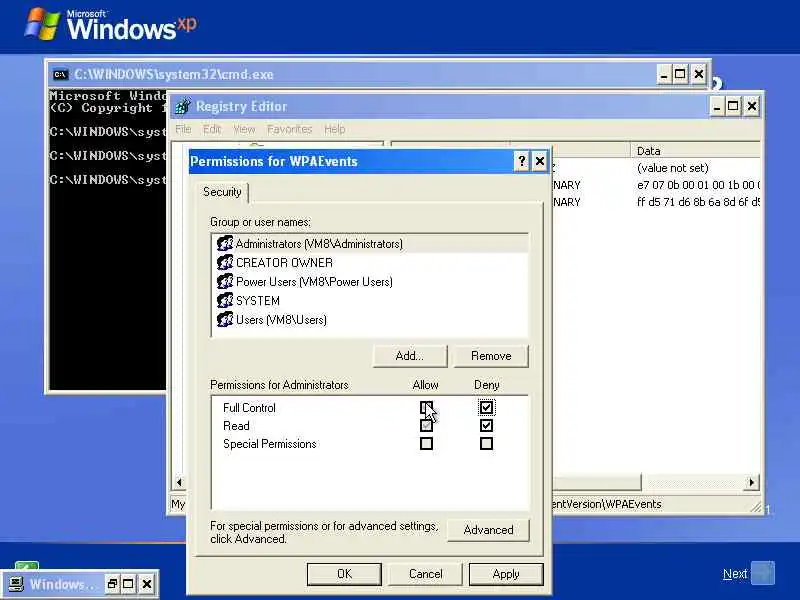The height and width of the screenshot is (600, 800).
Task: Click the minimized Windows window icon
Action: tap(16, 584)
